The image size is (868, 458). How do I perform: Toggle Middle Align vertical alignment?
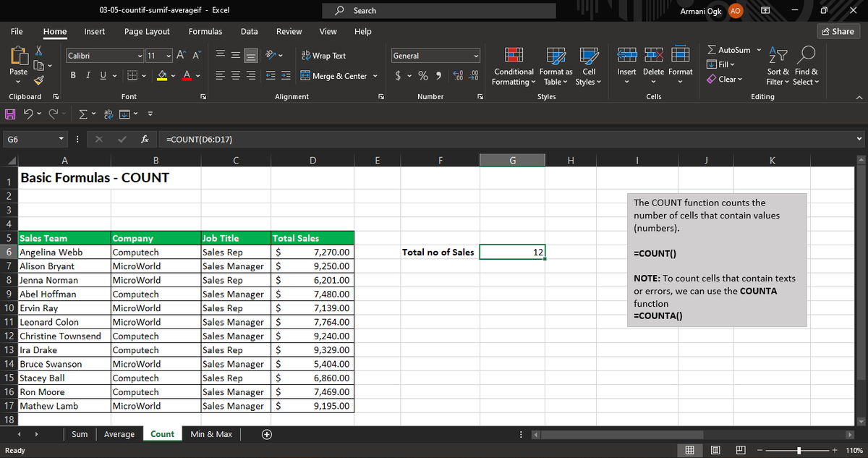(x=235, y=56)
